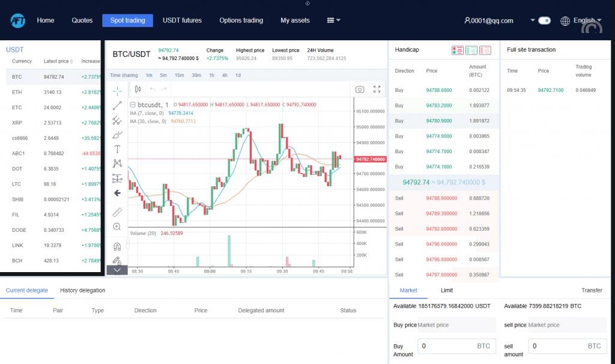Expand the chart to fullscreen
This screenshot has width=615, height=364.
(x=377, y=89)
